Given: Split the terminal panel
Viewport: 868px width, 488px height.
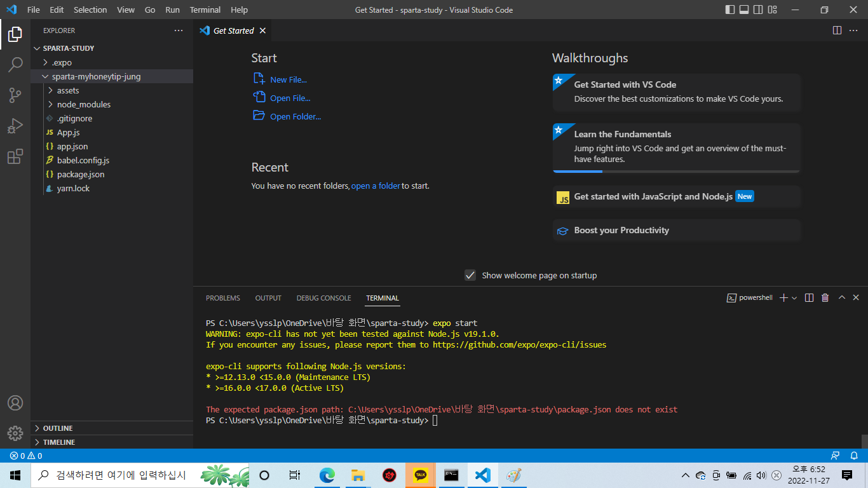Looking at the screenshot, I should tap(809, 297).
